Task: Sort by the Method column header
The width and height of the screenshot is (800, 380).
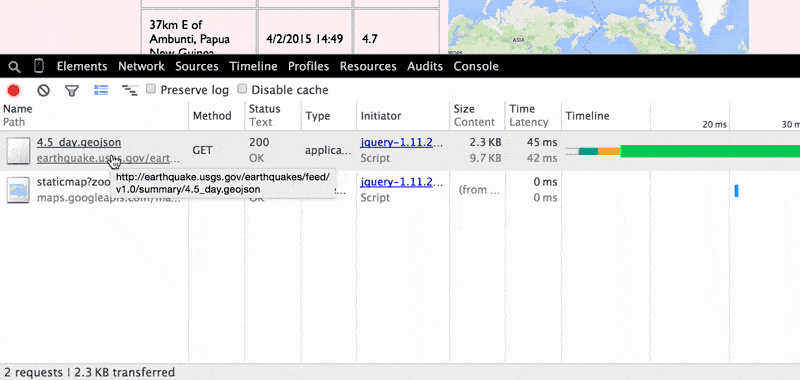Action: (217, 115)
